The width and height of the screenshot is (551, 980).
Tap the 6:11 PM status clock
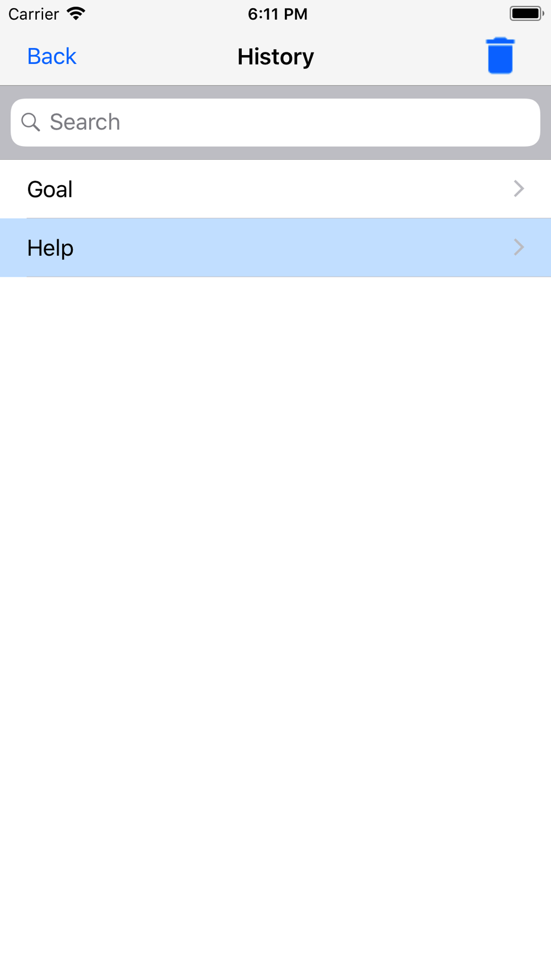pyautogui.click(x=277, y=14)
